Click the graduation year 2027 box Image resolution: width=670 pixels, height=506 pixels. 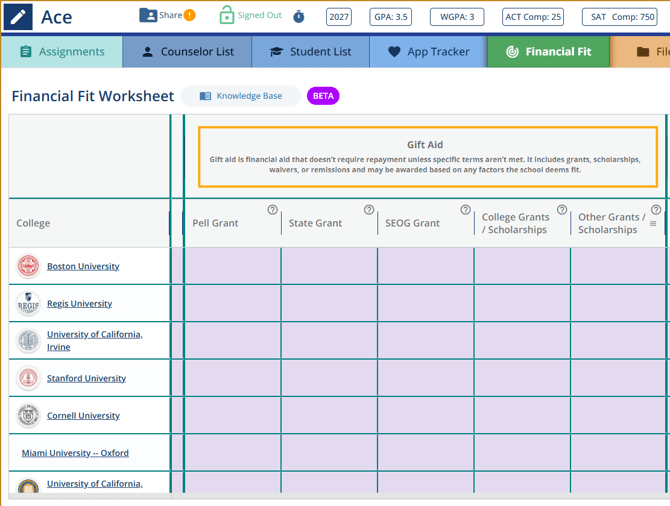coord(339,17)
